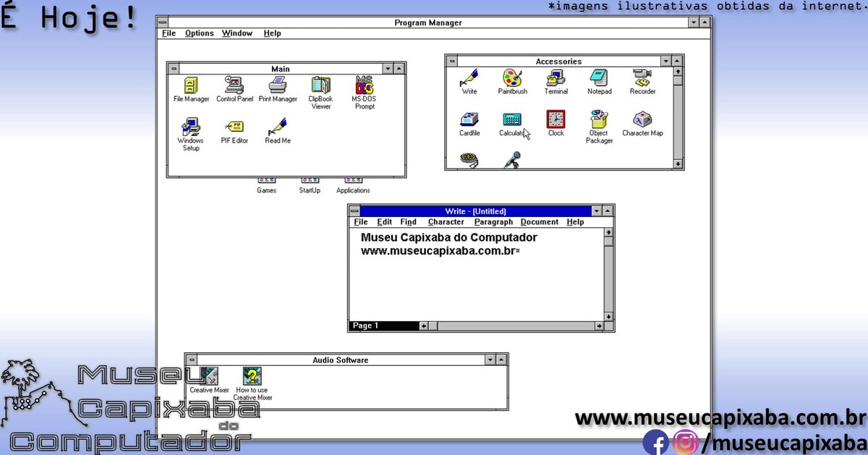This screenshot has width=868, height=455.
Task: Open the Cardfile icon
Action: tap(469, 124)
